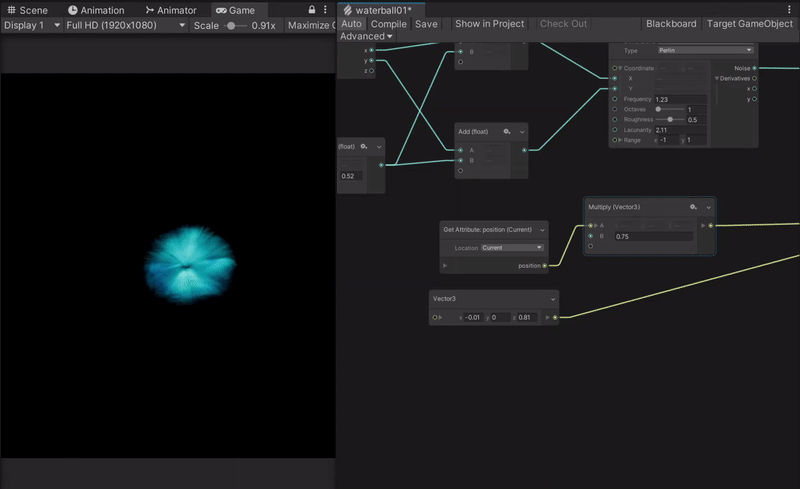Click the Multiply B 0.75 field
The image size is (800, 489).
[x=654, y=236]
